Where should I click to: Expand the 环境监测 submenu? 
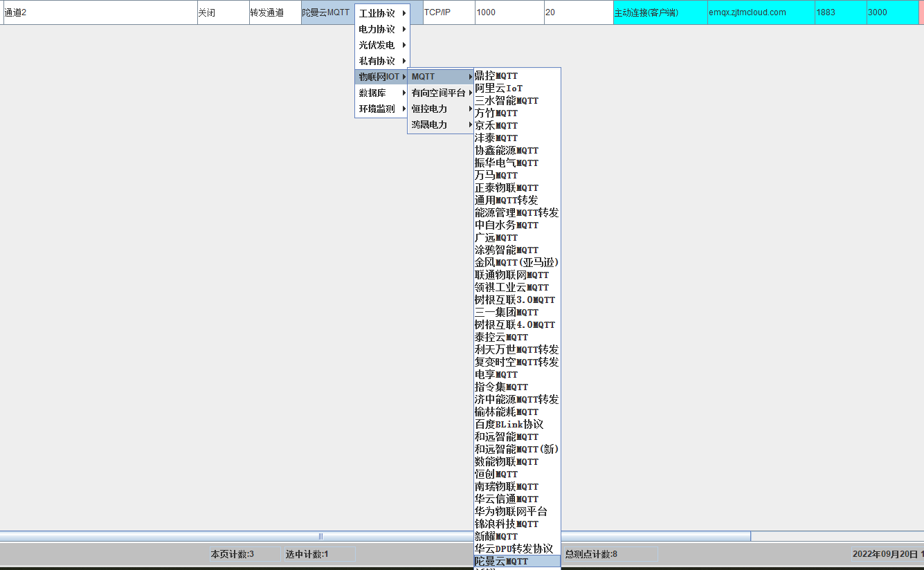pos(382,109)
